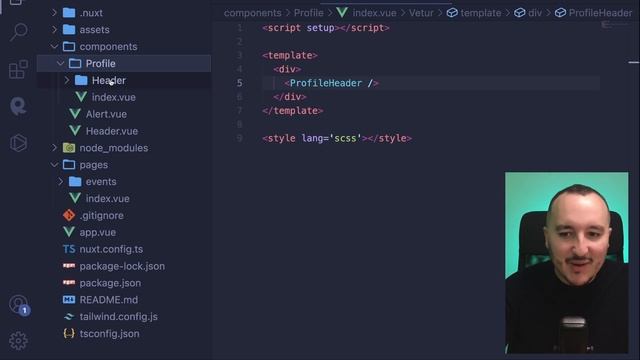
Task: Open index.vue under pages folder
Action: tap(108, 198)
